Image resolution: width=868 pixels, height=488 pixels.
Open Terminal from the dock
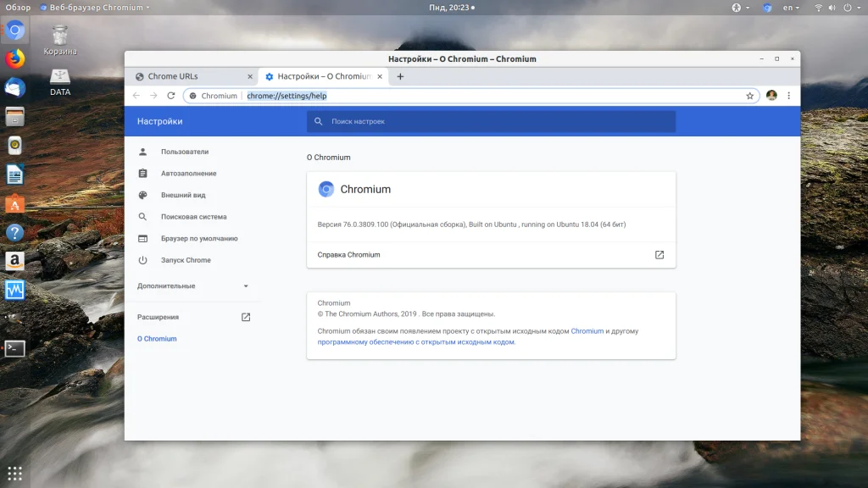(15, 348)
